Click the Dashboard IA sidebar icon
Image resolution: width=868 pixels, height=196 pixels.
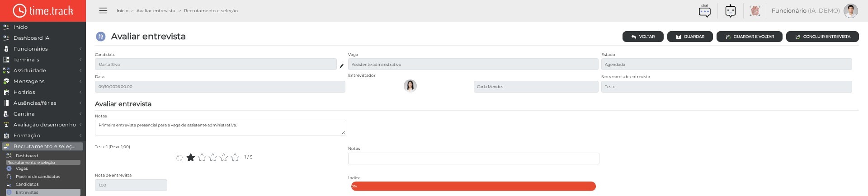(x=6, y=38)
